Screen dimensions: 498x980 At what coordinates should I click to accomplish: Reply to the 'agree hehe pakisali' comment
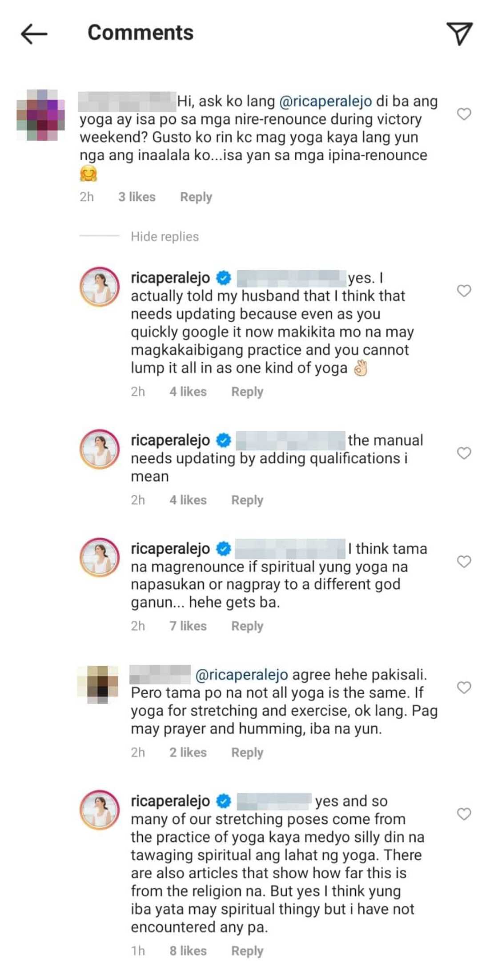tap(247, 753)
